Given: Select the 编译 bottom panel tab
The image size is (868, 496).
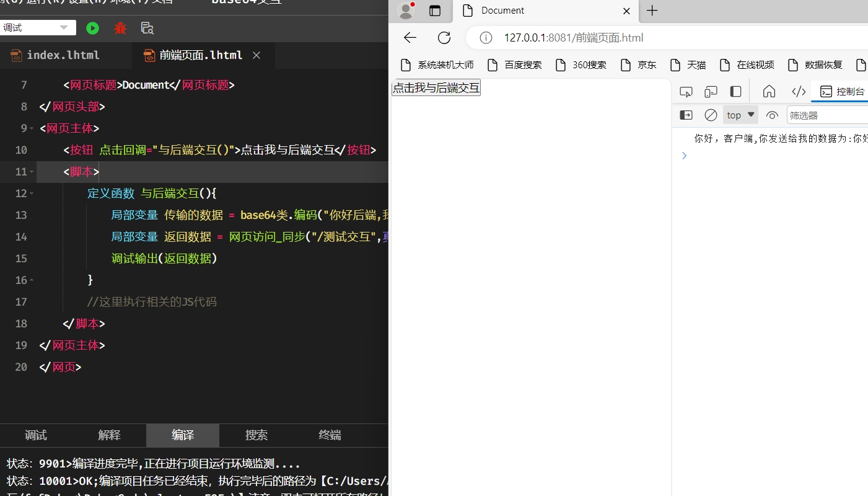Looking at the screenshot, I should coord(183,435).
